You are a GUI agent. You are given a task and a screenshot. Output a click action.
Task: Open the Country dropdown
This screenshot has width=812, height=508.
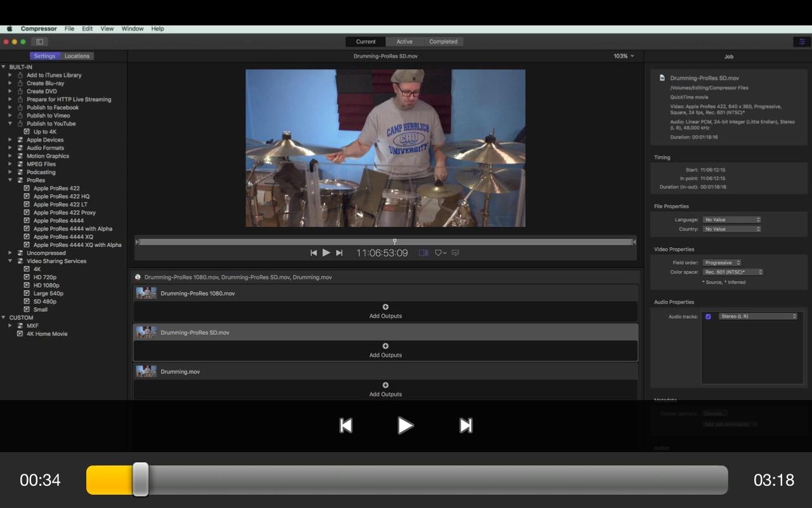pyautogui.click(x=732, y=229)
